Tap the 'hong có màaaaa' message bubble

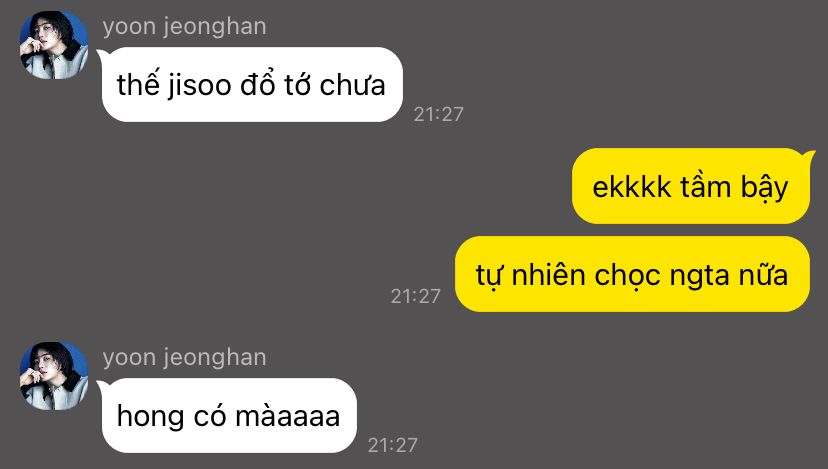click(227, 415)
